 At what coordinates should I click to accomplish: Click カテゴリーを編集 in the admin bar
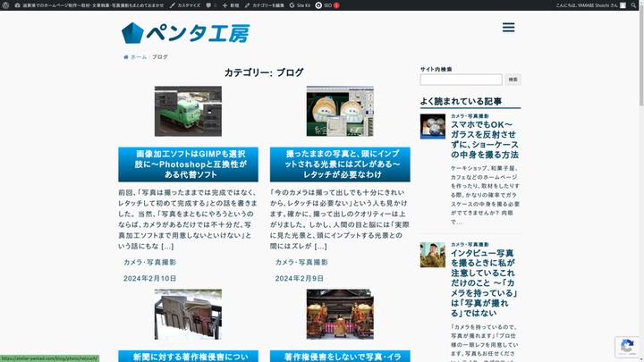click(x=264, y=5)
